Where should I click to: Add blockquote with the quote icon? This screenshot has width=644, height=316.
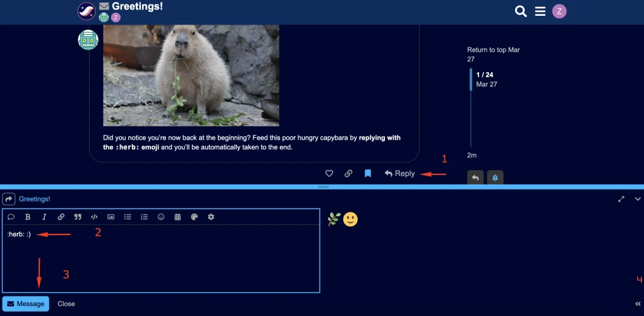click(78, 217)
